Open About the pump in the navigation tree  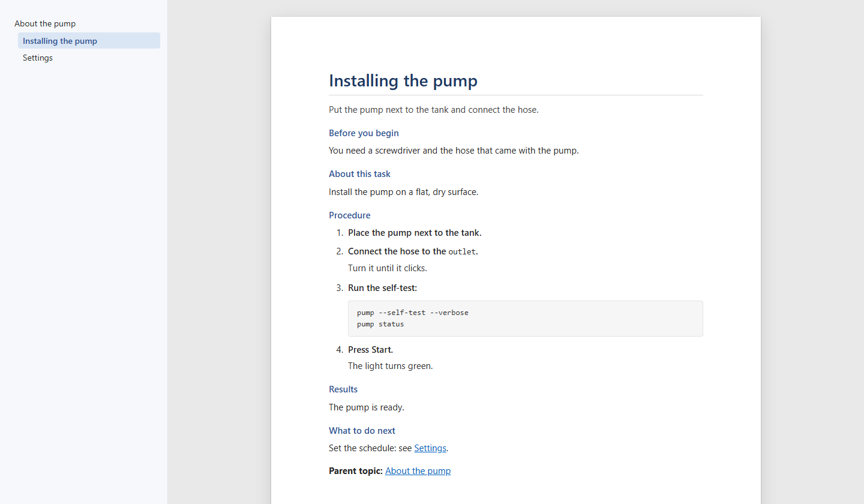45,24
